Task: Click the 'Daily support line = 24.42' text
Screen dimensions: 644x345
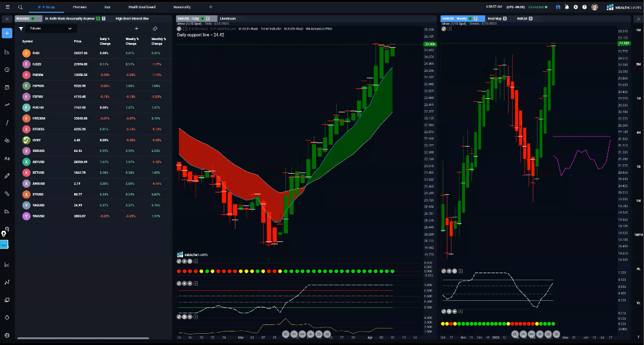Action: 200,35
